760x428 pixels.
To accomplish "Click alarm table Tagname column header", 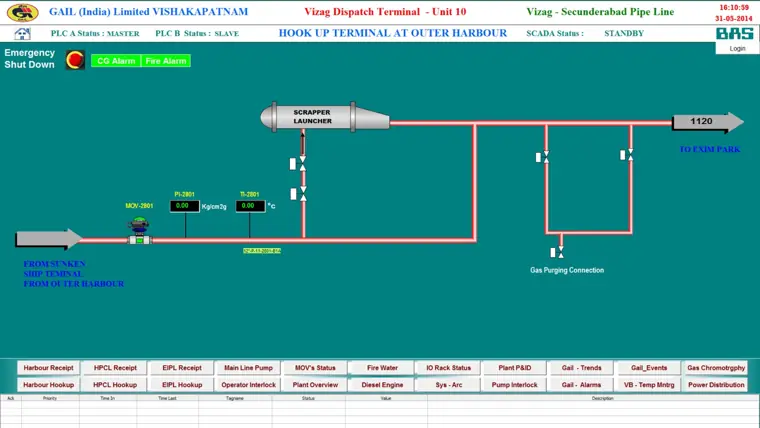I will pyautogui.click(x=235, y=398).
